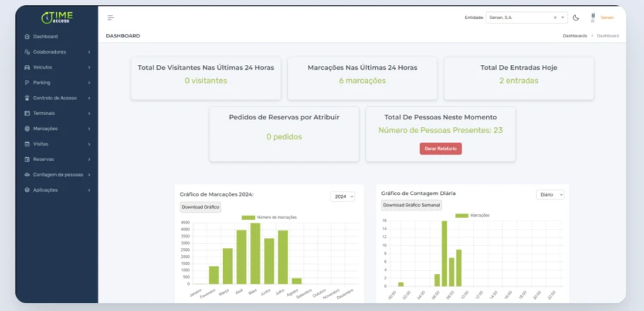Open the Oenan user name menu
The image size is (644, 311).
(x=607, y=18)
